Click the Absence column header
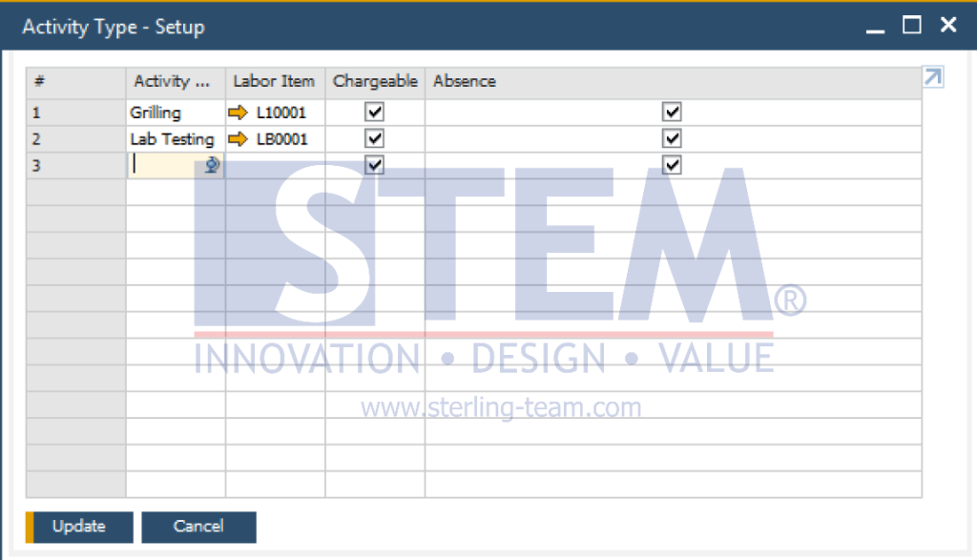Screen dimensions: 977x560 click(465, 81)
